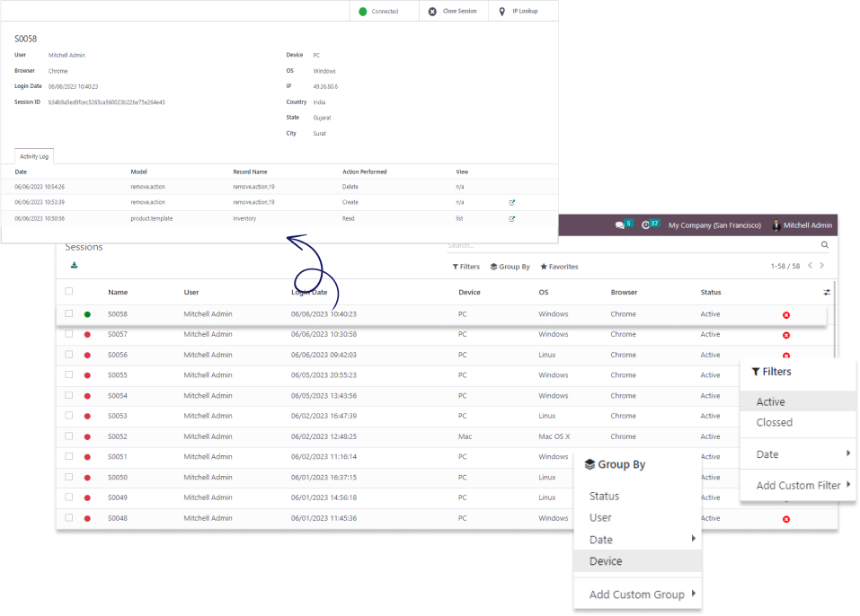Switch to the Activity Log tab
Viewport: 860px width, 616px height.
(x=35, y=156)
